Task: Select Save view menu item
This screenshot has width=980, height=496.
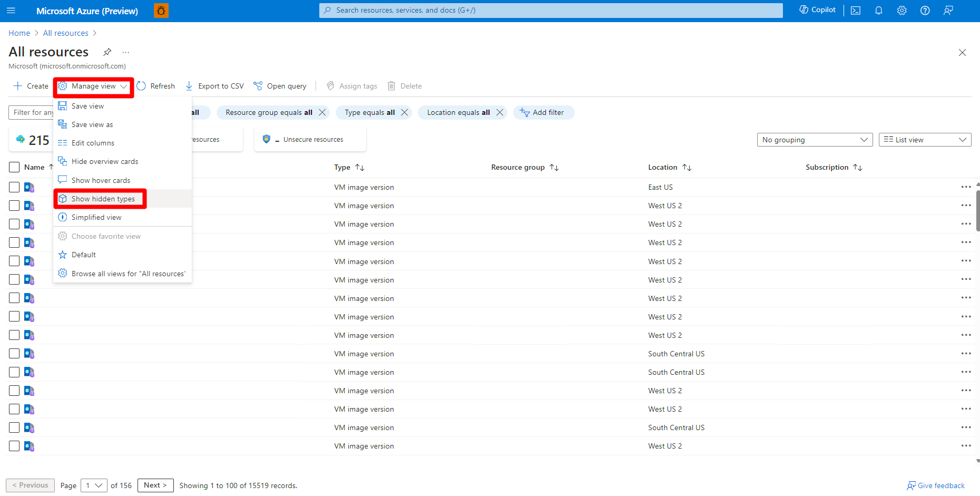Action: click(122, 106)
